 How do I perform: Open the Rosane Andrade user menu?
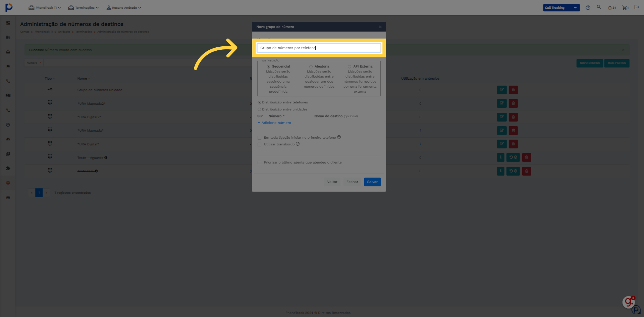point(124,8)
